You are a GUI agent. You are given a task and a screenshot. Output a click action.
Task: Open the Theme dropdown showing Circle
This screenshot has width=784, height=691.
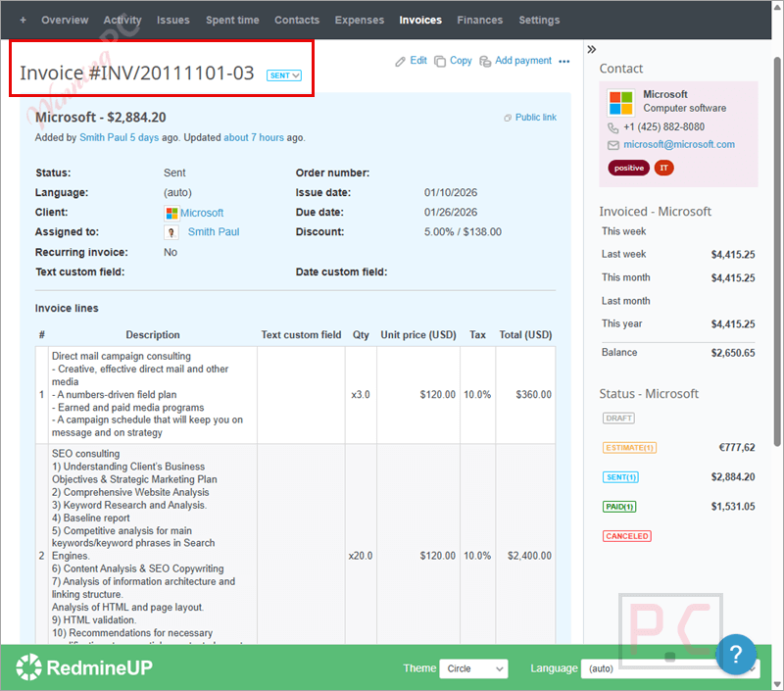[x=473, y=668]
